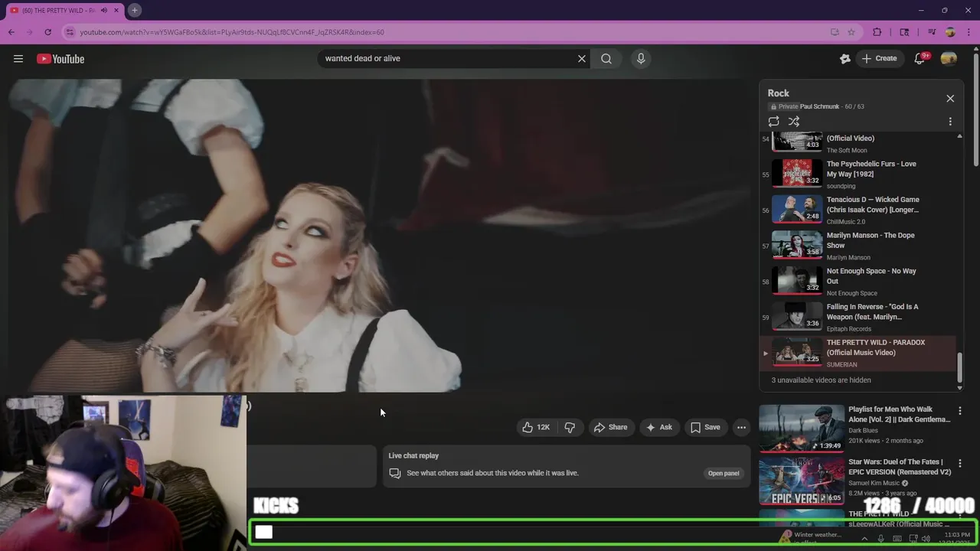Mute the tab using speaker icon
Viewport: 980px width, 551px height.
point(104,10)
